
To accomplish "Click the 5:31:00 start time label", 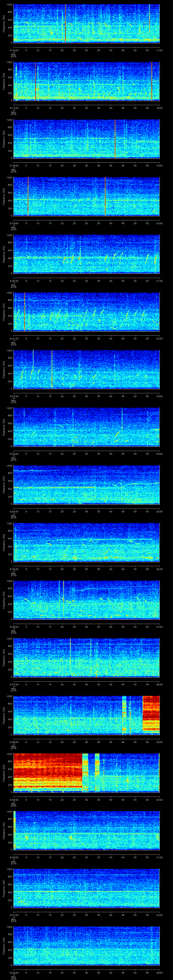I will point(14,915).
